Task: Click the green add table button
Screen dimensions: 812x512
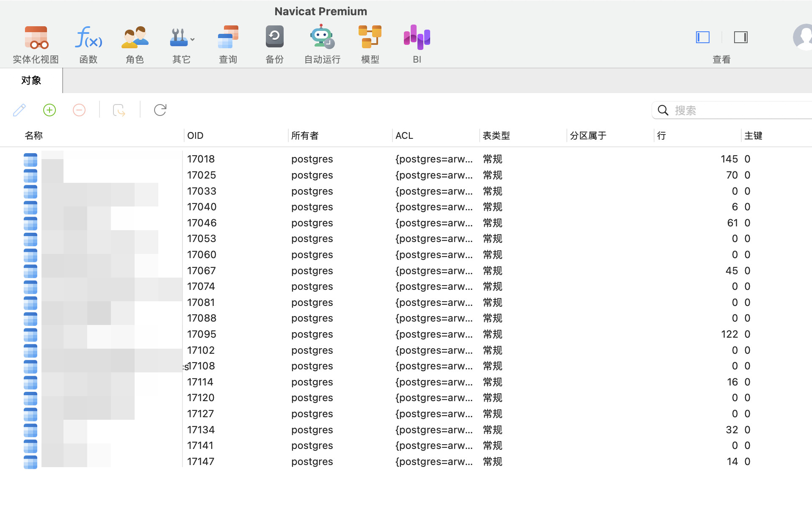Action: coord(50,110)
